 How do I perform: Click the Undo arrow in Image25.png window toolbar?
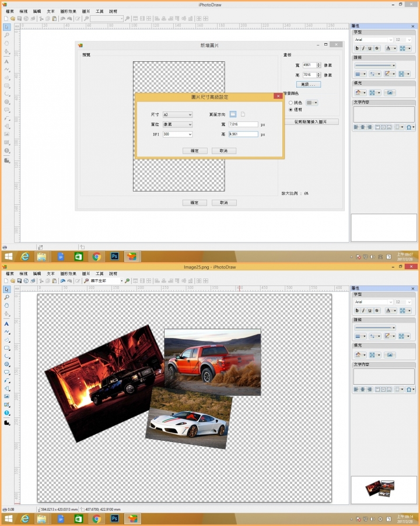pyautogui.click(x=62, y=281)
